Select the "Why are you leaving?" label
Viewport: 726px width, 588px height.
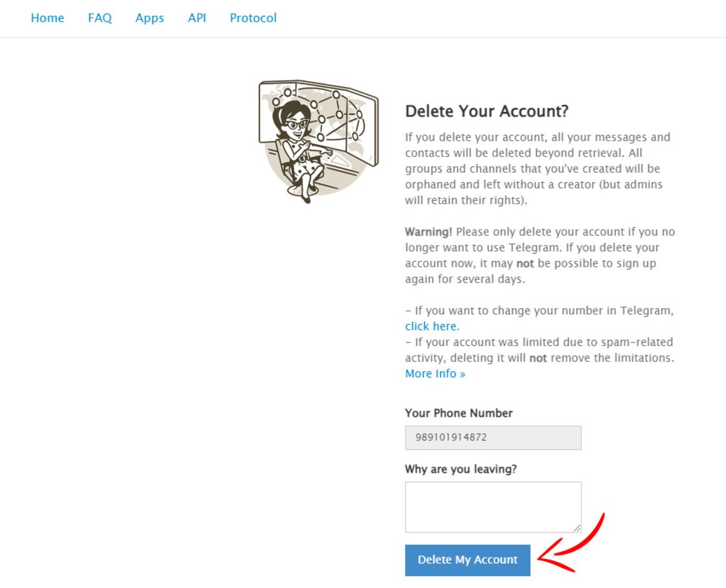pyautogui.click(x=460, y=469)
